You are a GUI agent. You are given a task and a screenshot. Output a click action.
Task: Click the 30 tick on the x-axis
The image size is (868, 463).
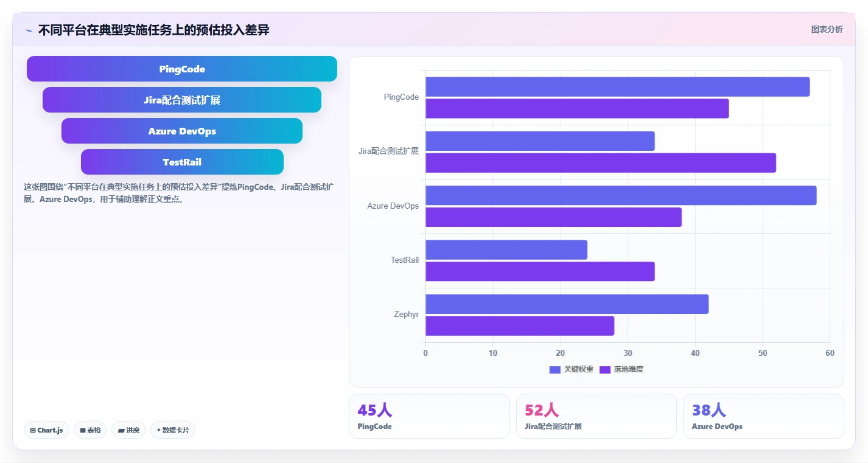click(628, 353)
